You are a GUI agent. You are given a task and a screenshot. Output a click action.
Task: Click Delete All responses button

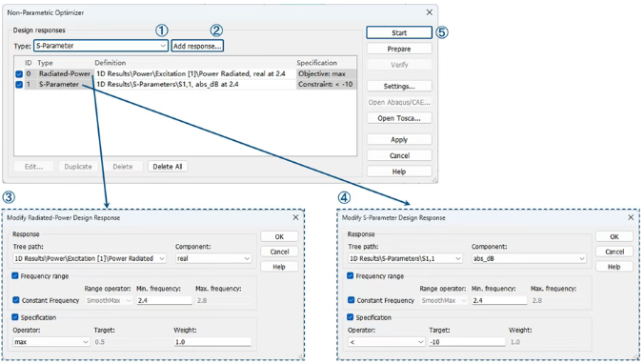[168, 167]
